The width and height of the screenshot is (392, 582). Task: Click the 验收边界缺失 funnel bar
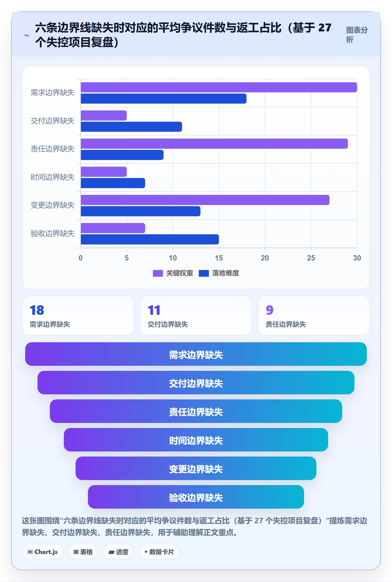pos(196,497)
